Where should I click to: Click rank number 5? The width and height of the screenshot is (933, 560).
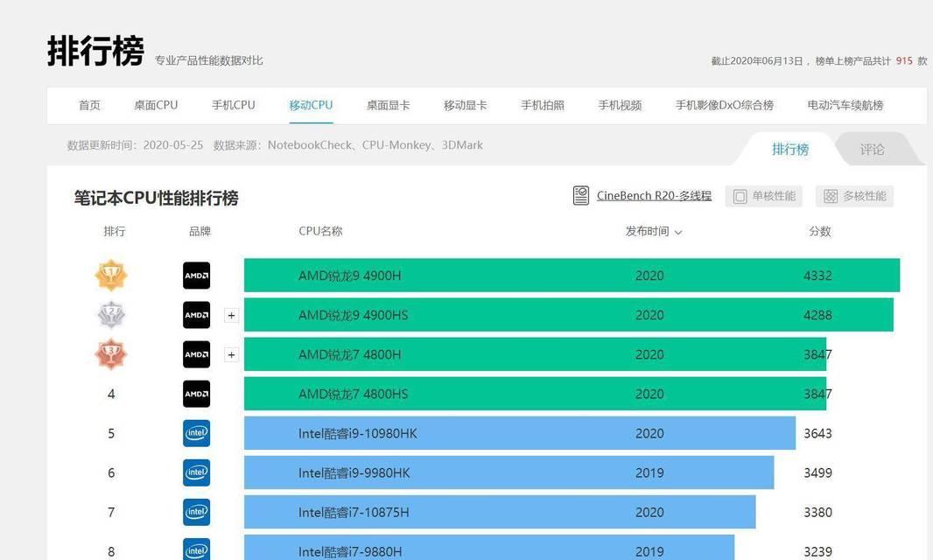111,433
